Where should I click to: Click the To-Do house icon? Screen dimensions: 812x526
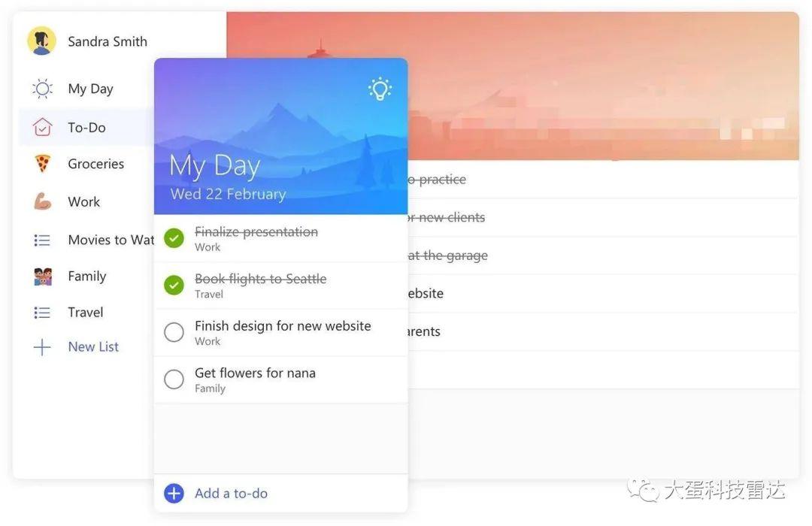coord(42,127)
